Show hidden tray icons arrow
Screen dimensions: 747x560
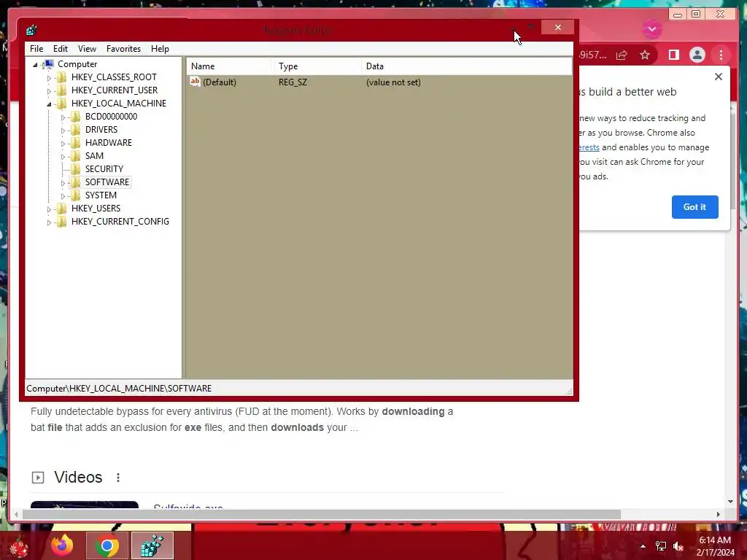pyautogui.click(x=643, y=546)
